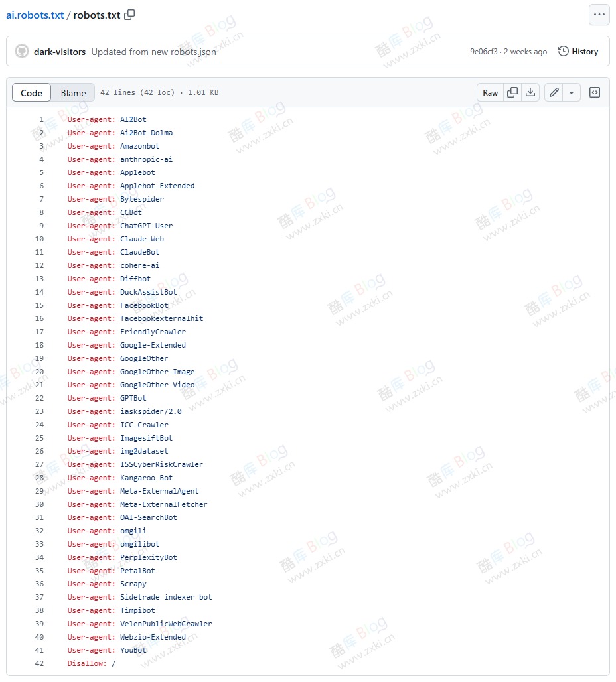Screen dimensions: 616x682
Task: Click line number 11 for ClaudeBot
Action: [39, 252]
